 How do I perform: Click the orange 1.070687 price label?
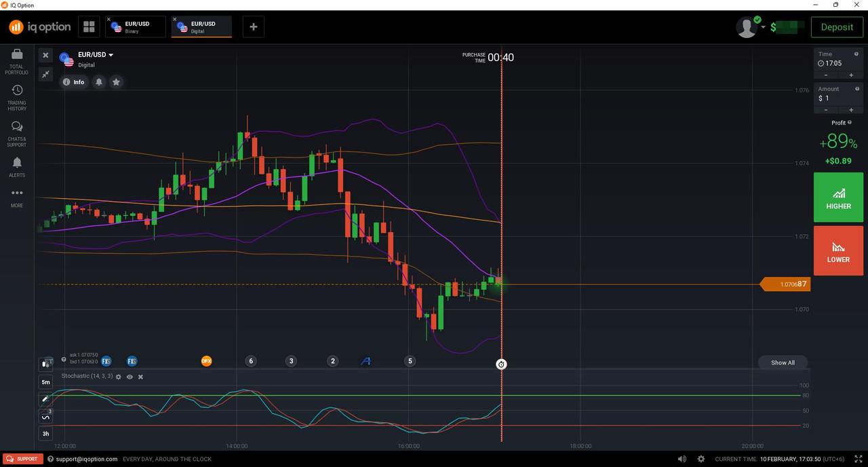785,284
